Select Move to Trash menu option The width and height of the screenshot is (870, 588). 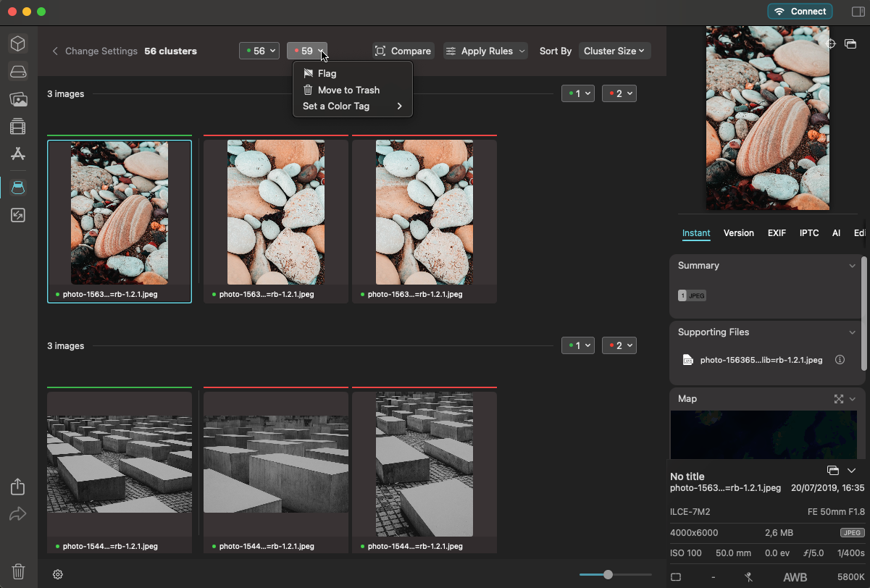pos(348,90)
